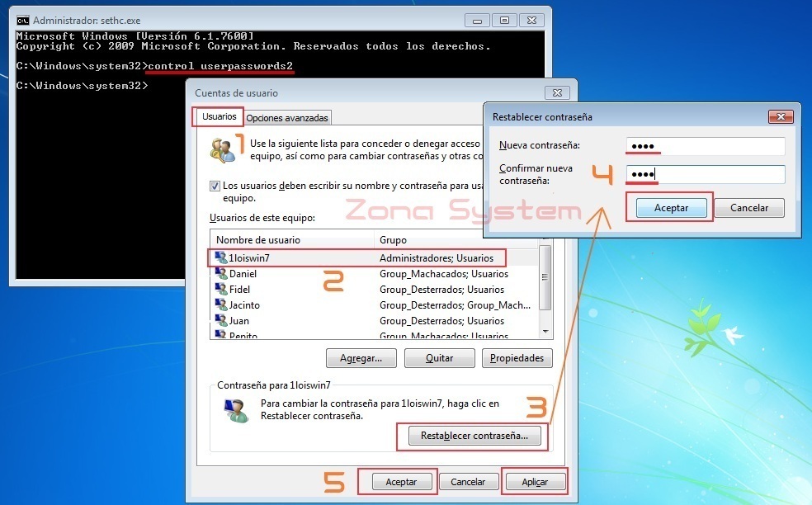This screenshot has height=505, width=812.
Task: Select Juan's user account icon
Action: [x=223, y=320]
